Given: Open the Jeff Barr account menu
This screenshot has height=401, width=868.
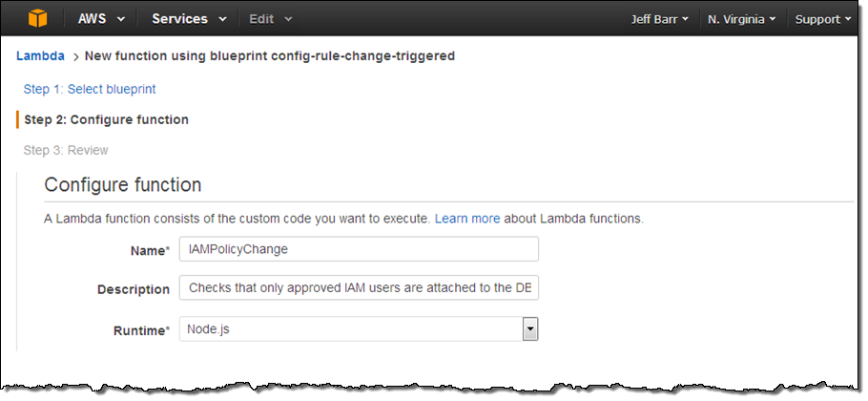Looking at the screenshot, I should [x=659, y=19].
